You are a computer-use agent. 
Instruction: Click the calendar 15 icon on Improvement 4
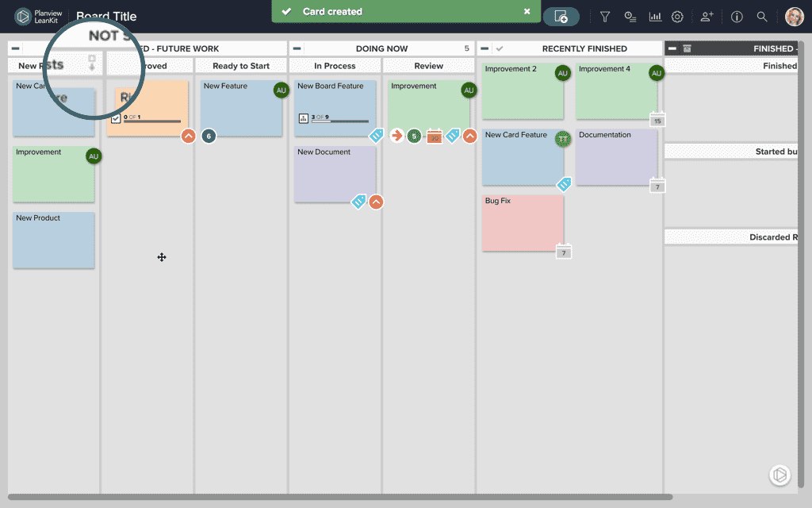657,121
